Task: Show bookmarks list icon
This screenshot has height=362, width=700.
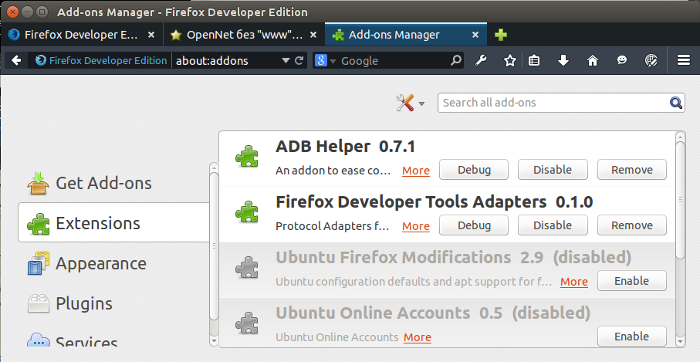Action: [534, 60]
